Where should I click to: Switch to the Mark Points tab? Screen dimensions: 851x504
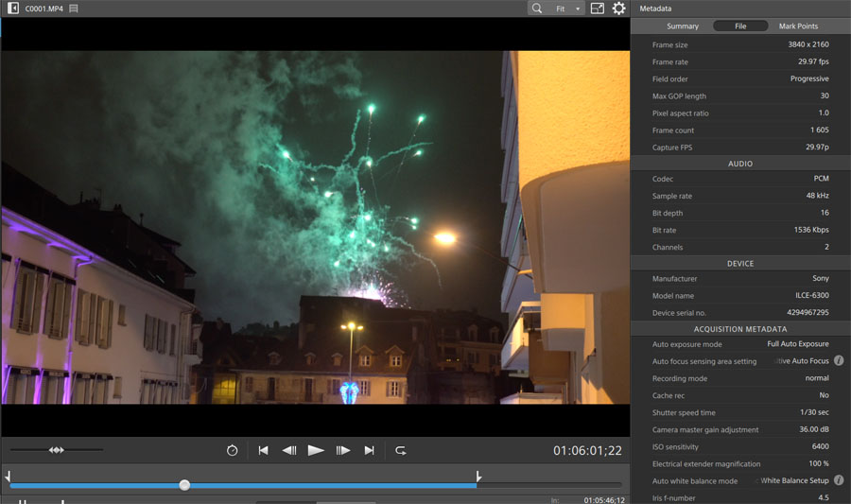[x=798, y=26]
